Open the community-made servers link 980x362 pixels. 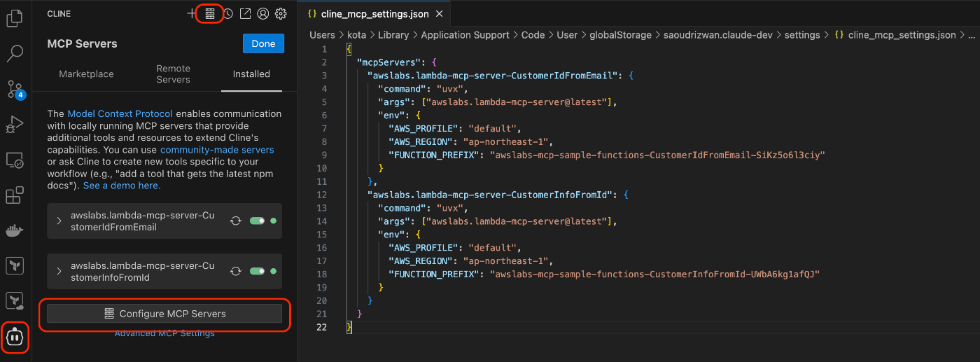(217, 150)
